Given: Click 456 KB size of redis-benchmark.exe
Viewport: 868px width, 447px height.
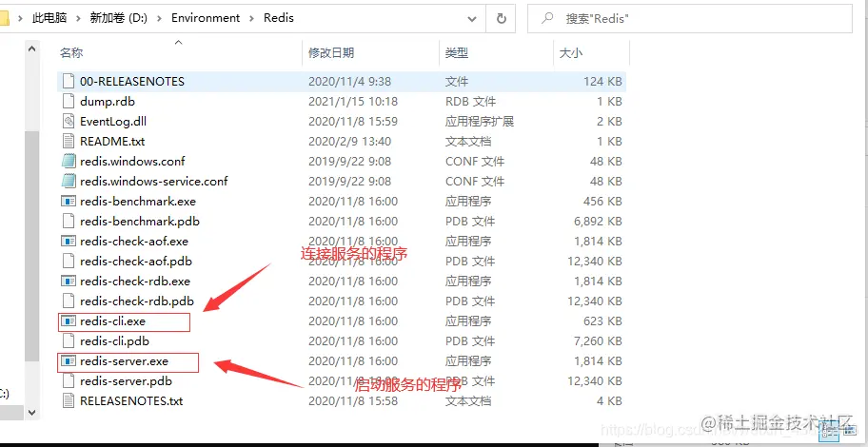Looking at the screenshot, I should (x=602, y=202).
